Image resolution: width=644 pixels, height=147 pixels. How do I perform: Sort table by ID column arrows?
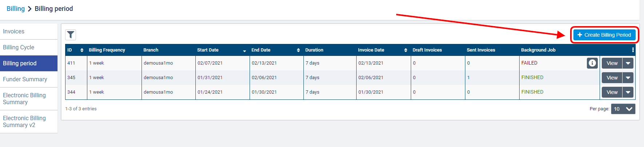(82, 50)
